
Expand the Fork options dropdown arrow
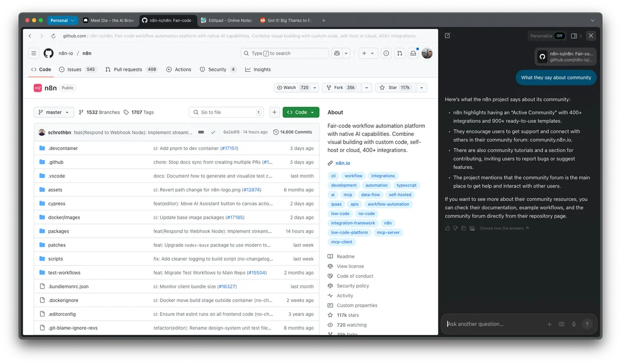(366, 88)
